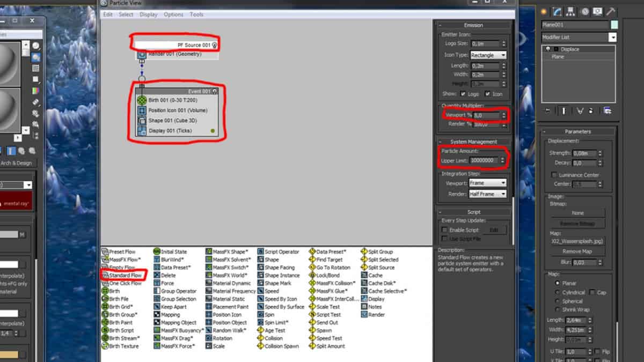Click the Remove Map button
Image resolution: width=644 pixels, height=362 pixels.
576,252
